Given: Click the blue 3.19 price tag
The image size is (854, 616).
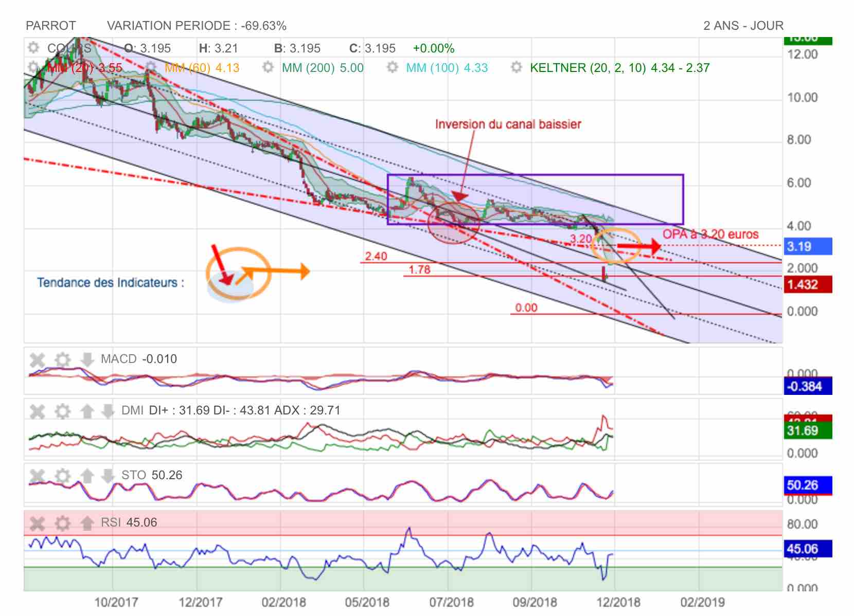Looking at the screenshot, I should point(807,246).
